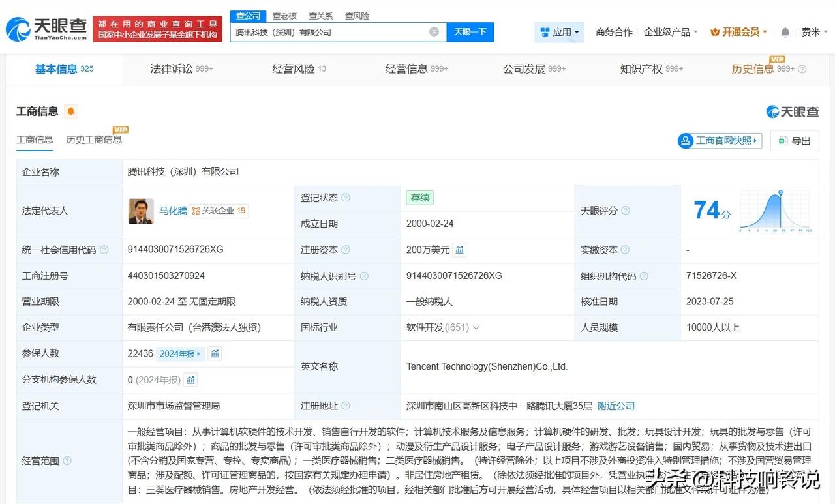Image resolution: width=835 pixels, height=504 pixels.
Task: Expand the 软件开发 (I651) industry chevron
Action: [476, 327]
